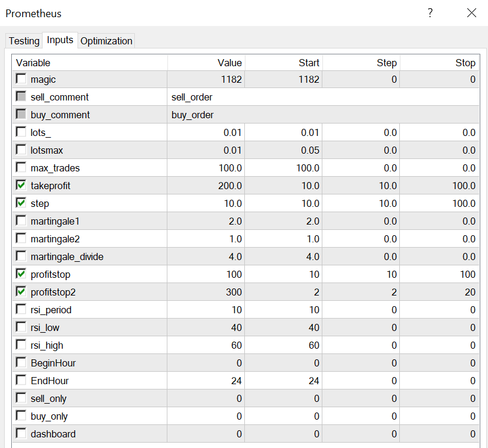Image resolution: width=488 pixels, height=448 pixels.
Task: Click the rsi_high value 60
Action: [x=206, y=345]
